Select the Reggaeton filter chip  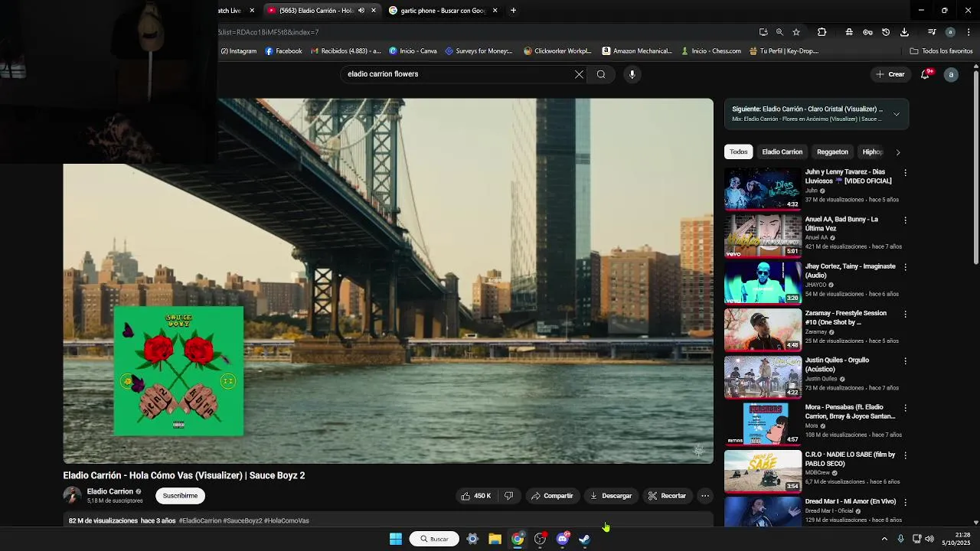[x=832, y=152]
